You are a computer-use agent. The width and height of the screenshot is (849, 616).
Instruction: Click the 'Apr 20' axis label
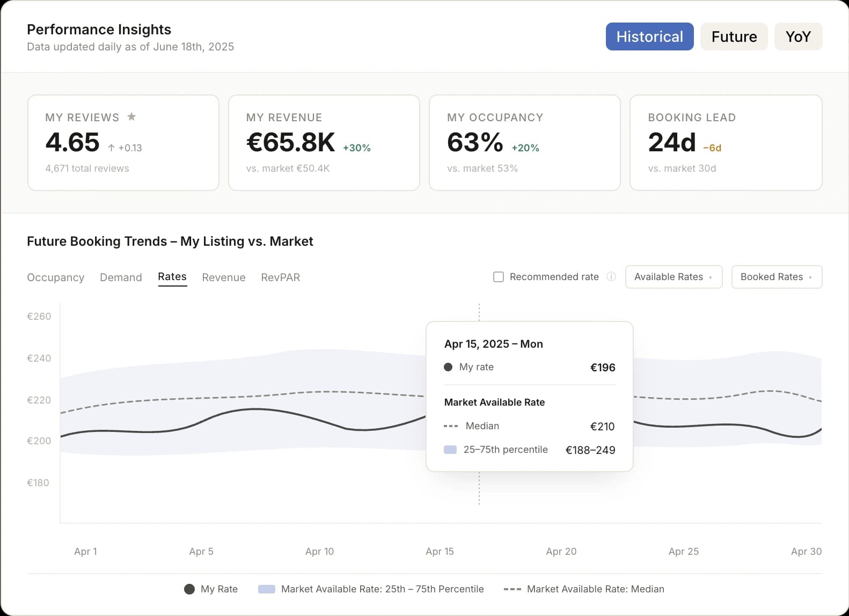point(561,551)
